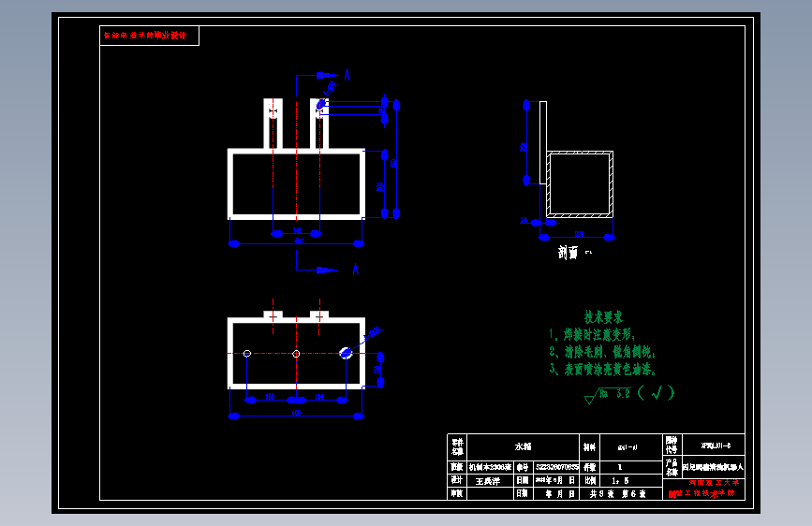Click the red "毕业设计" header box text
Image resolution: width=812 pixels, height=526 pixels.
click(x=144, y=36)
